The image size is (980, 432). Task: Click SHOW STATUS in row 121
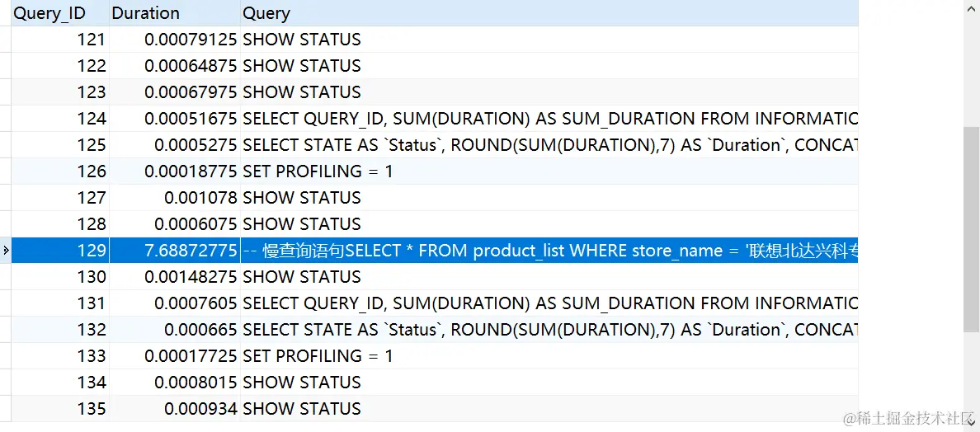pyautogui.click(x=302, y=40)
